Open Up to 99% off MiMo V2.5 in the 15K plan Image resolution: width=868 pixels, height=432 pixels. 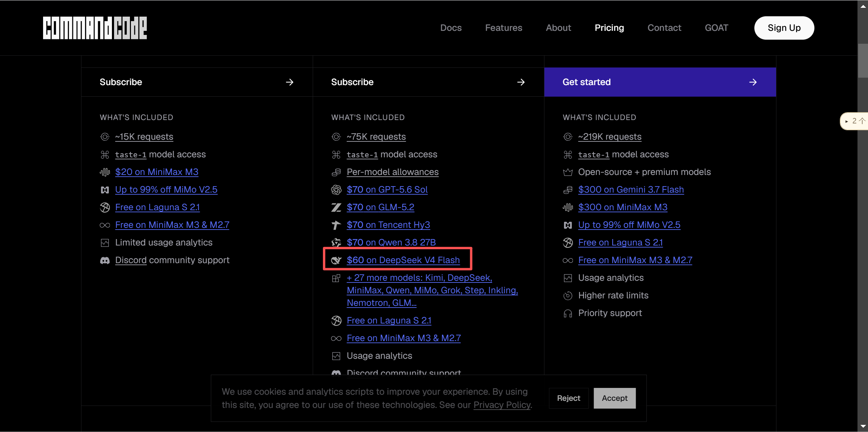(x=166, y=190)
